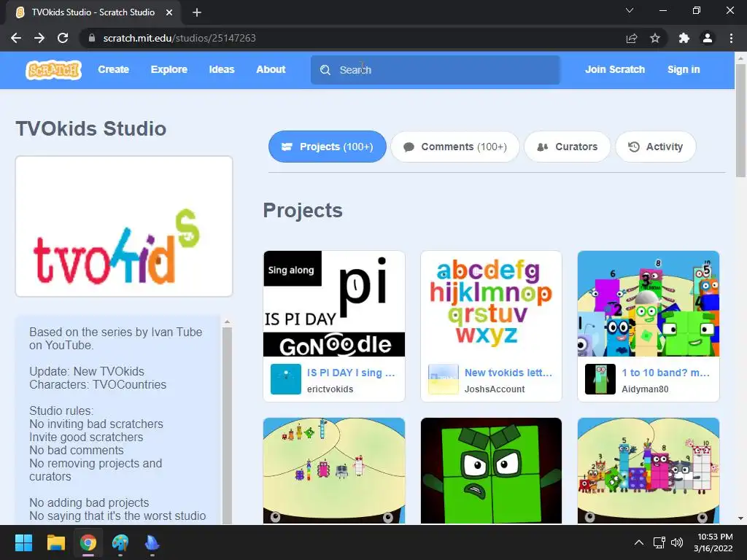The height and width of the screenshot is (560, 747).
Task: Open the About menu item
Action: click(x=271, y=69)
